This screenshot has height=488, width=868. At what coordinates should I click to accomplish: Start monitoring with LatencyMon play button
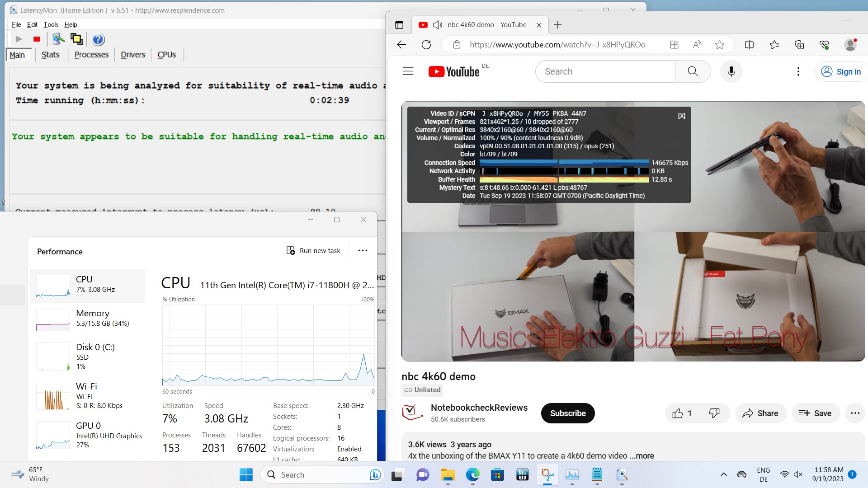19,39
